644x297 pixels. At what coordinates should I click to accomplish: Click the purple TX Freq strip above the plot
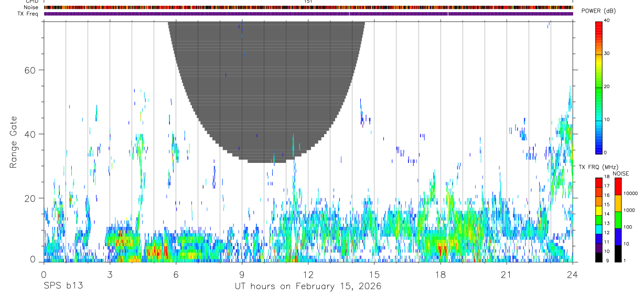(308, 14)
